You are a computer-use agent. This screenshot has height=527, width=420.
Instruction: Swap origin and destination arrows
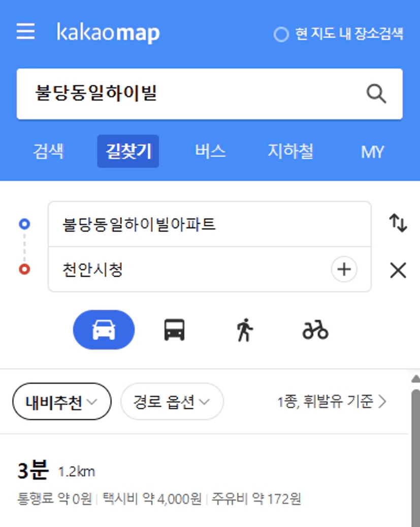point(398,223)
